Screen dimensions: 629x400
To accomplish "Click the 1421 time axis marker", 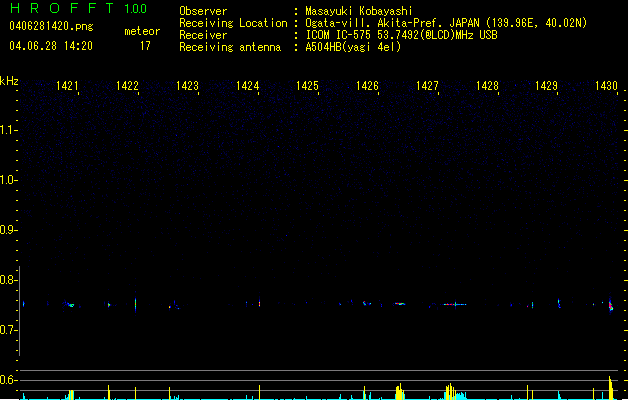I will [x=67, y=86].
